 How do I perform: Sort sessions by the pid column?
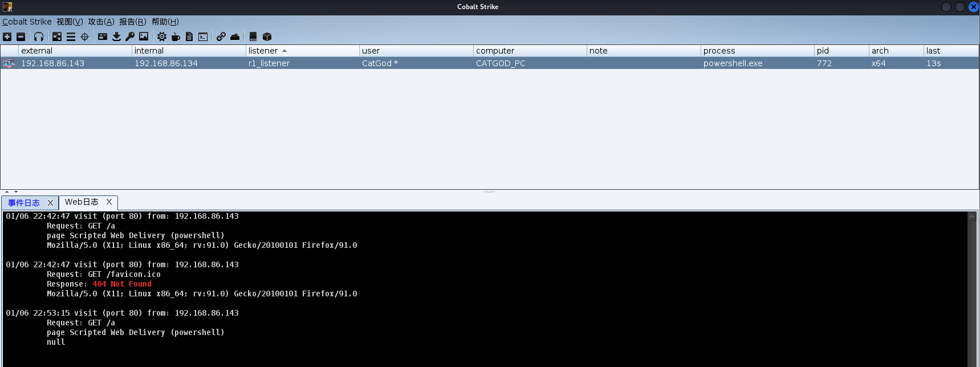point(841,51)
